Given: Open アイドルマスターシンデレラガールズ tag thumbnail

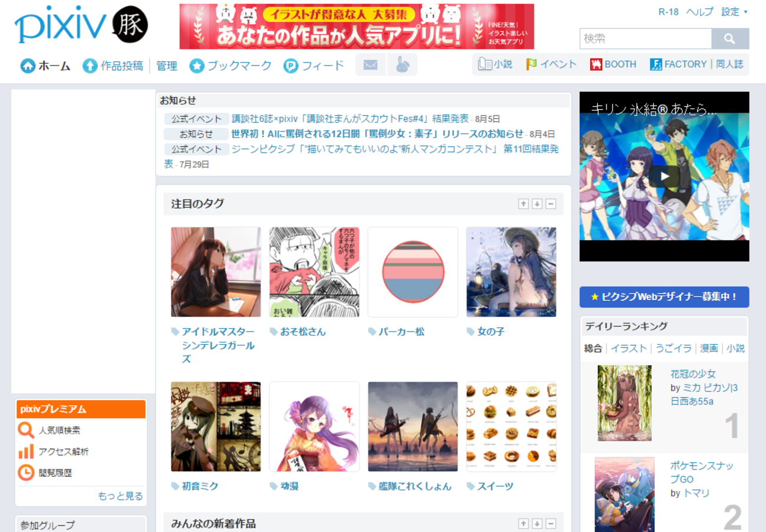Looking at the screenshot, I should point(216,272).
